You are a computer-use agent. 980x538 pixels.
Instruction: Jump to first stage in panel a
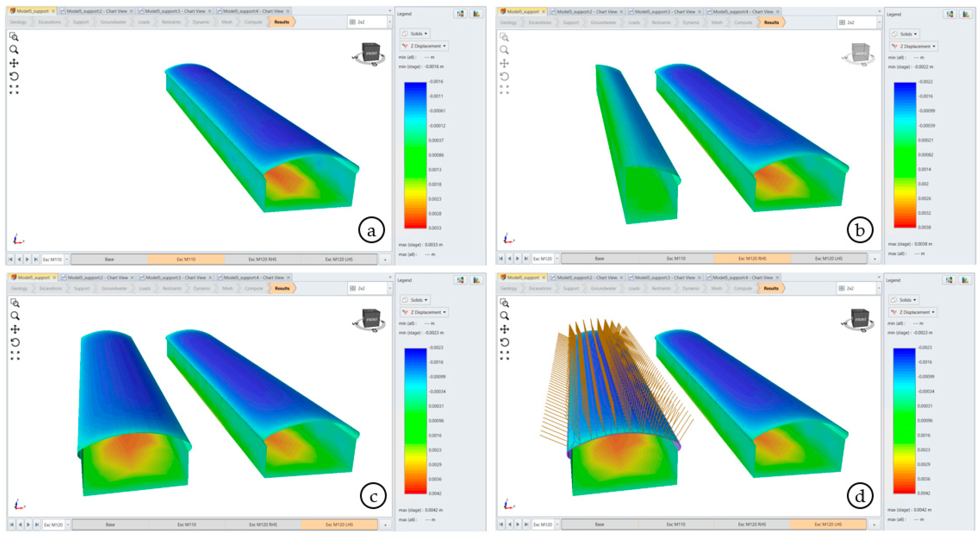[x=11, y=259]
